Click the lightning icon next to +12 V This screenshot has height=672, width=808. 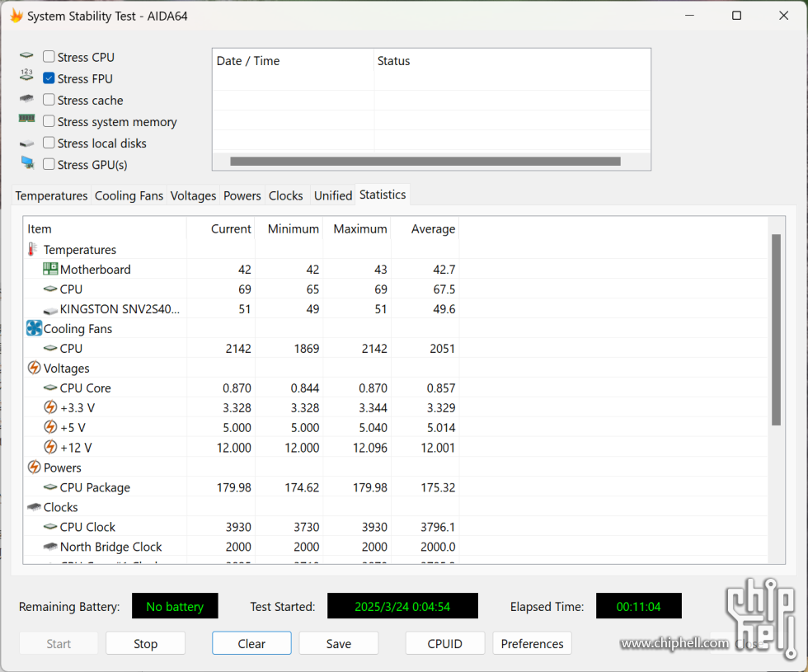coord(50,447)
